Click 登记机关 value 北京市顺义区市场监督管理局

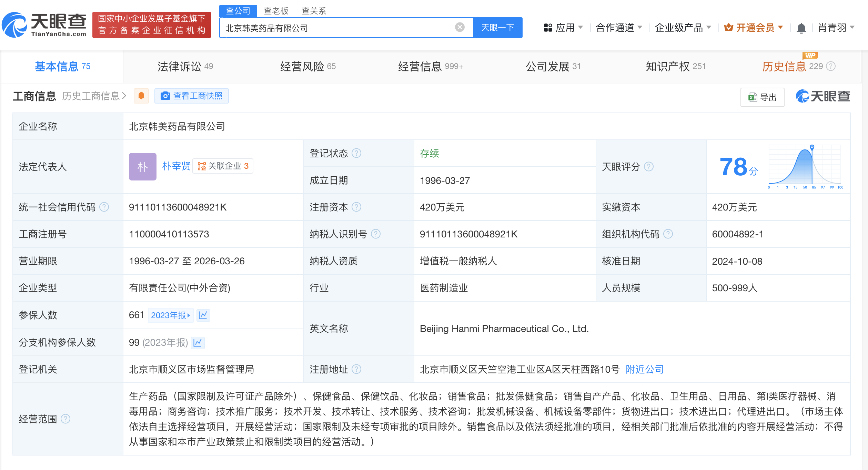click(x=191, y=369)
